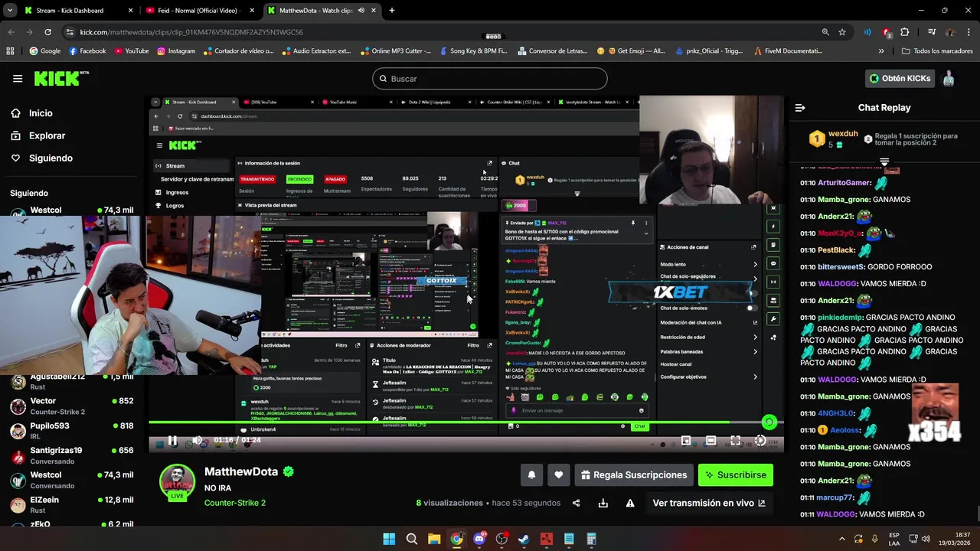Switch to Stream - Kick Dashboard tab
The width and height of the screenshot is (980, 551).
[x=78, y=11]
